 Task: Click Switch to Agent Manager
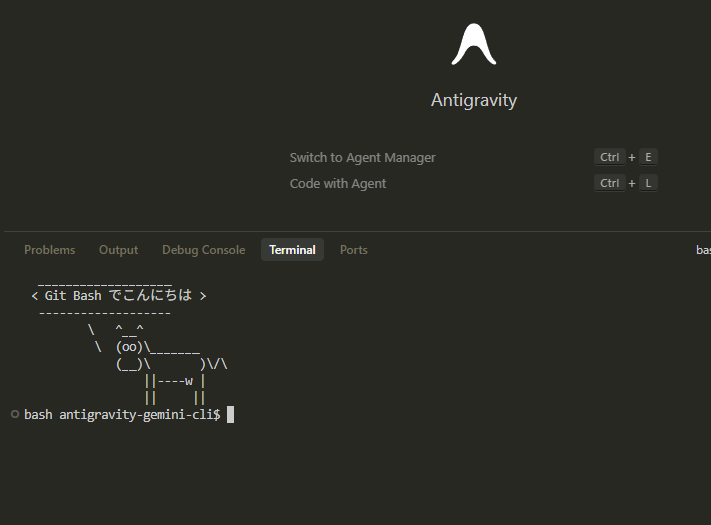coord(362,157)
